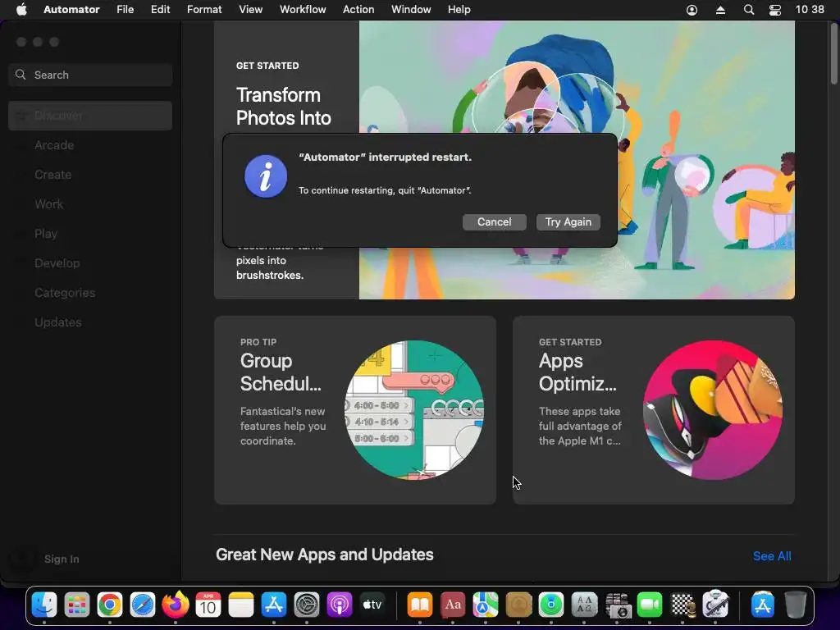Launch Font Book from the dock
840x630 pixels.
584,605
